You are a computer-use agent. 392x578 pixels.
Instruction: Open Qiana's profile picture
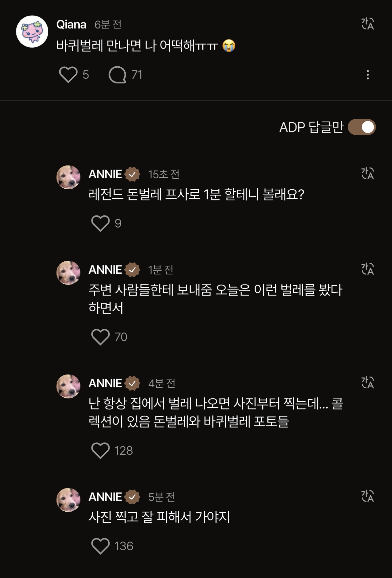coord(32,31)
